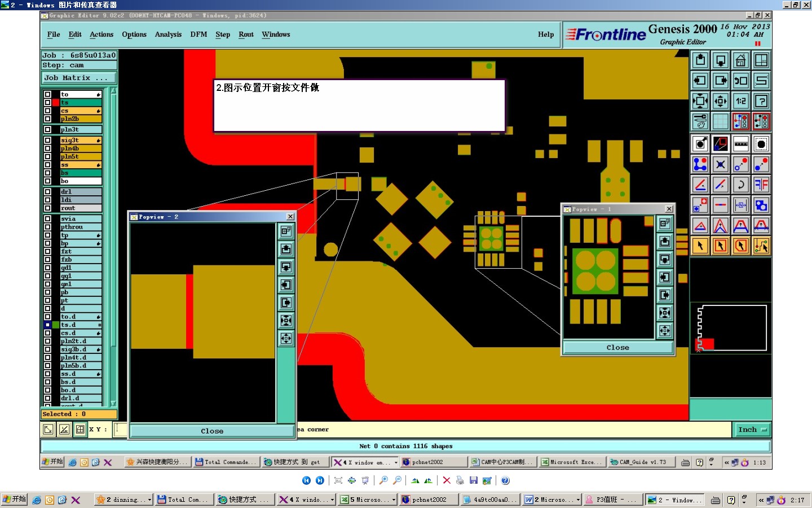Click the overlapping blue shapes icon
Viewport: 812px width, 508px height.
point(761,205)
